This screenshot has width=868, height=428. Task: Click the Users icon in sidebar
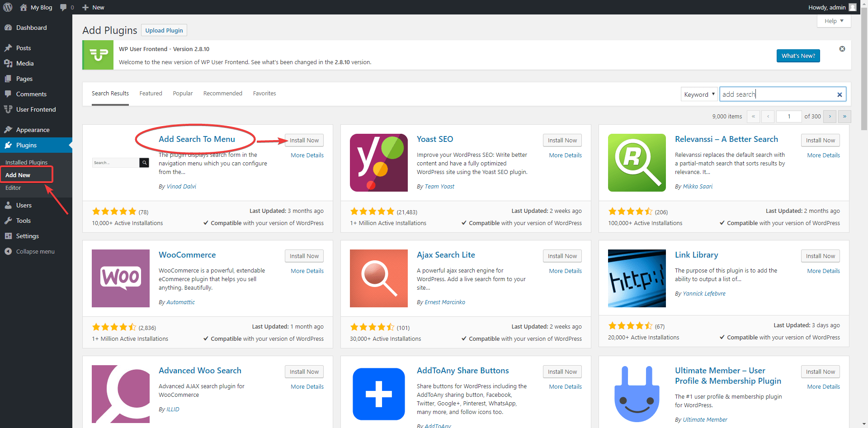tap(8, 205)
